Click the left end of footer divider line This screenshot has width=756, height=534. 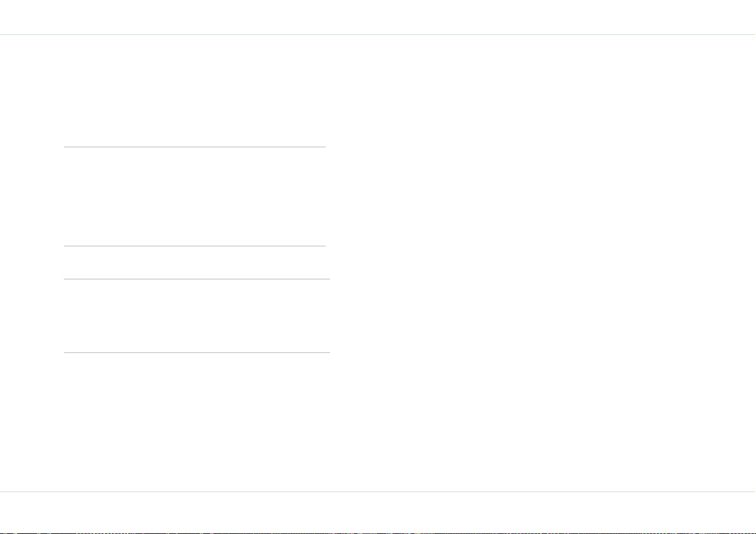click(3, 491)
